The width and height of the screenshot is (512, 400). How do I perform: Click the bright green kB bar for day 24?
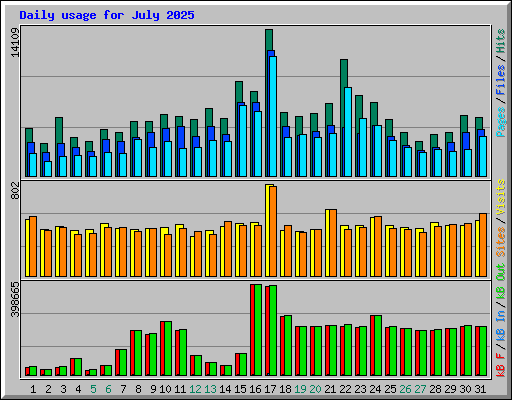(378, 345)
